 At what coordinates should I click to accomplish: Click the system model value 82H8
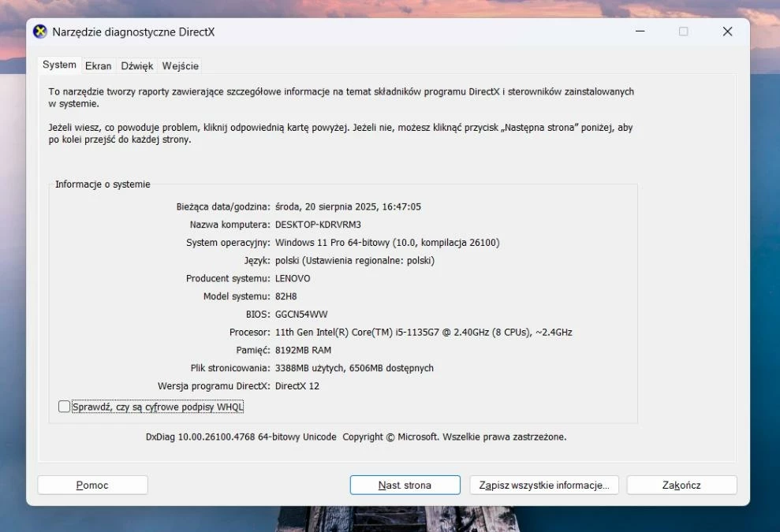(x=286, y=296)
